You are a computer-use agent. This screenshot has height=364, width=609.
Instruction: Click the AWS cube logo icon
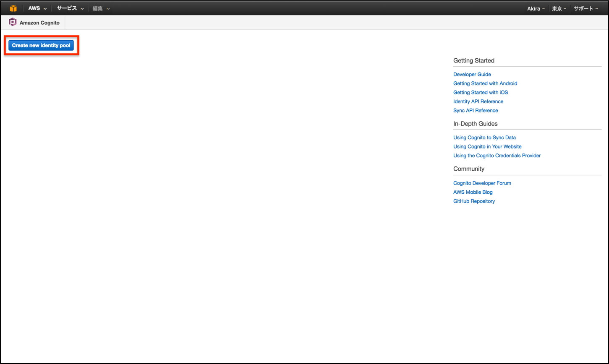click(x=13, y=8)
